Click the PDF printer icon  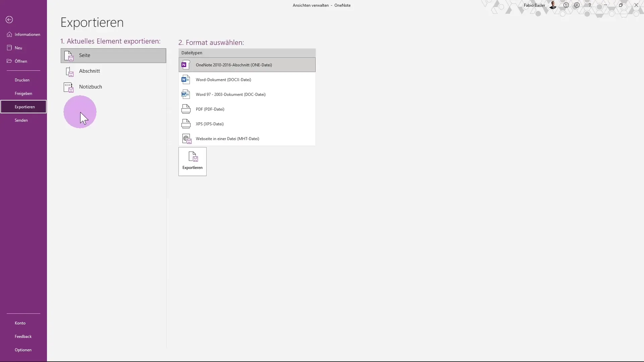[x=186, y=109]
